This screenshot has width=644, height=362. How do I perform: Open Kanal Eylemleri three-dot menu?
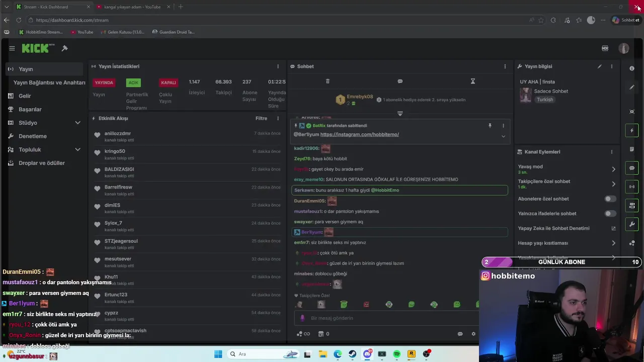[611, 152]
